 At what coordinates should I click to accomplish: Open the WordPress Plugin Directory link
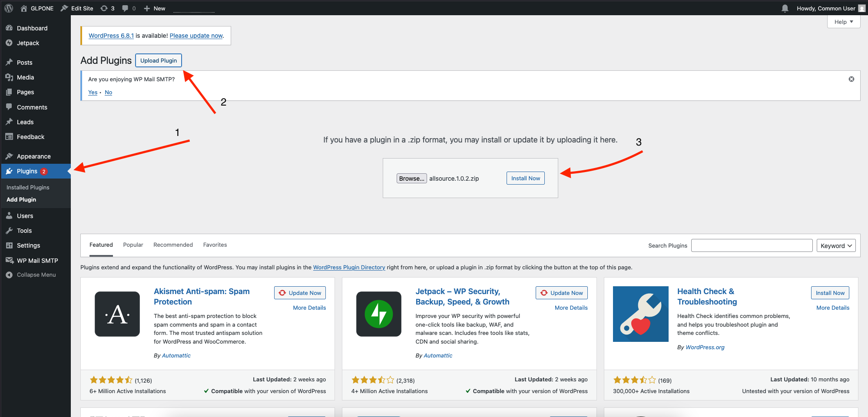point(349,267)
